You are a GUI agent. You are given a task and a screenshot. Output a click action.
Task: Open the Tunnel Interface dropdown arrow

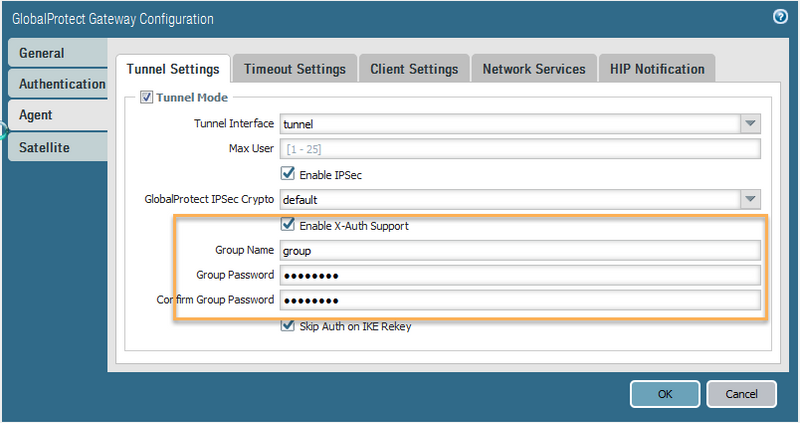[x=750, y=123]
